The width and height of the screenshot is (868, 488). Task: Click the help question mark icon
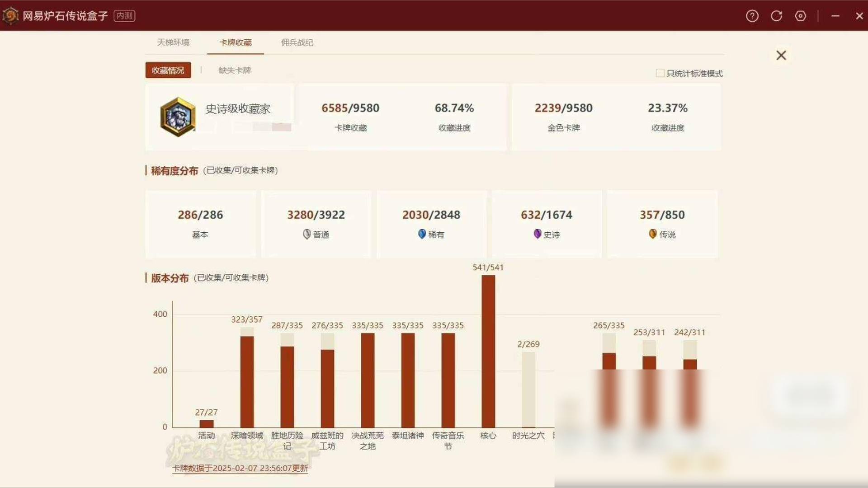click(x=752, y=16)
